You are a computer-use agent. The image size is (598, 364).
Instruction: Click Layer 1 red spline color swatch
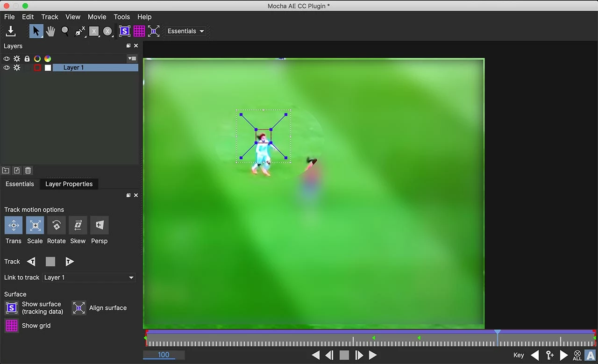pos(37,68)
